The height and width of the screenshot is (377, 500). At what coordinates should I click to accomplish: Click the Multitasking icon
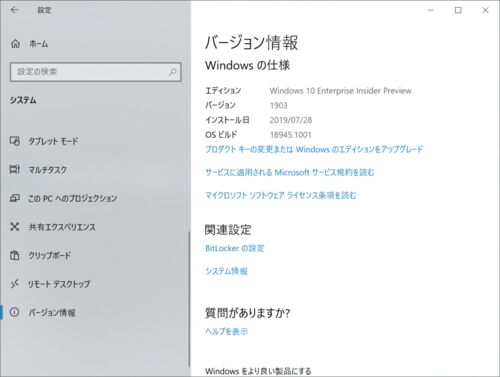[15, 169]
